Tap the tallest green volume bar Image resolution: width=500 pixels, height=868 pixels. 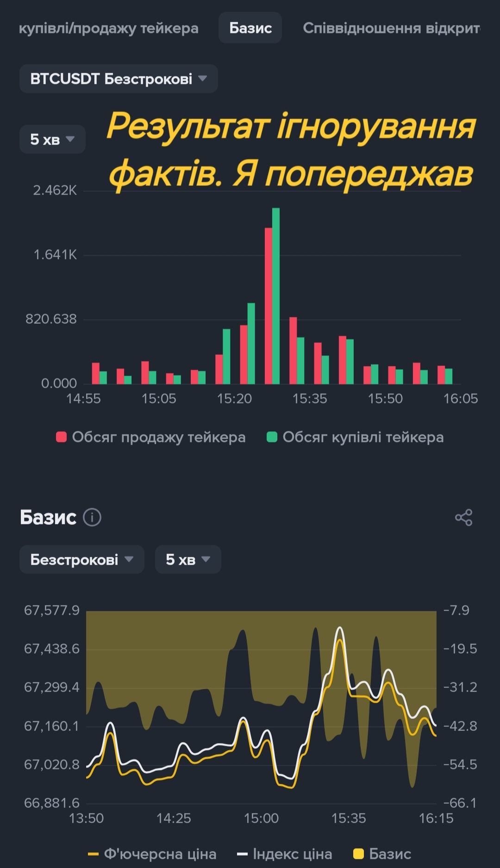tap(276, 296)
